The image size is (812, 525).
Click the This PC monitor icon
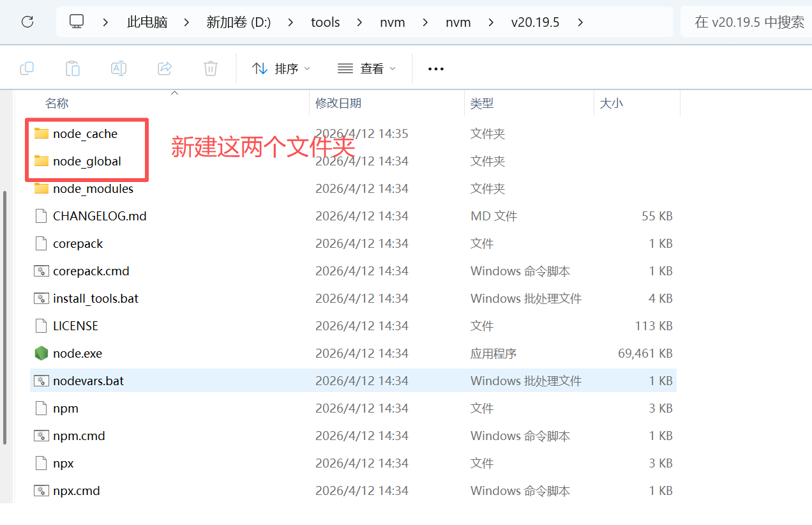[77, 22]
